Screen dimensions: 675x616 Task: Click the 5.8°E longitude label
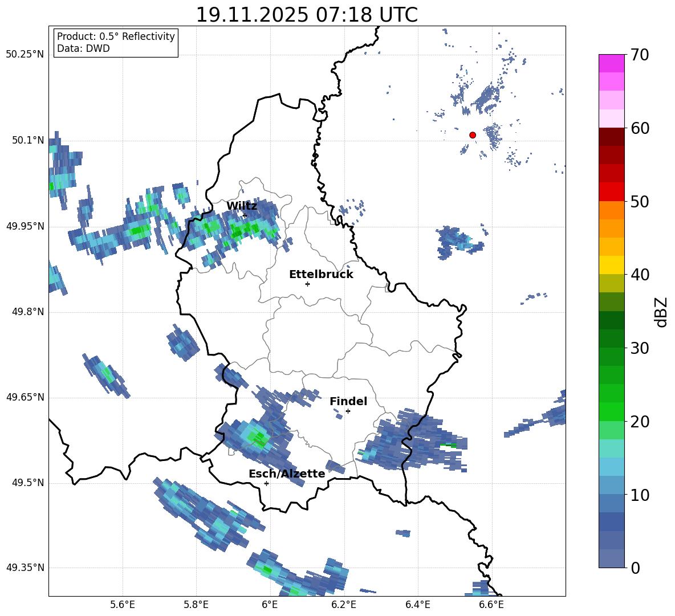[x=196, y=605]
